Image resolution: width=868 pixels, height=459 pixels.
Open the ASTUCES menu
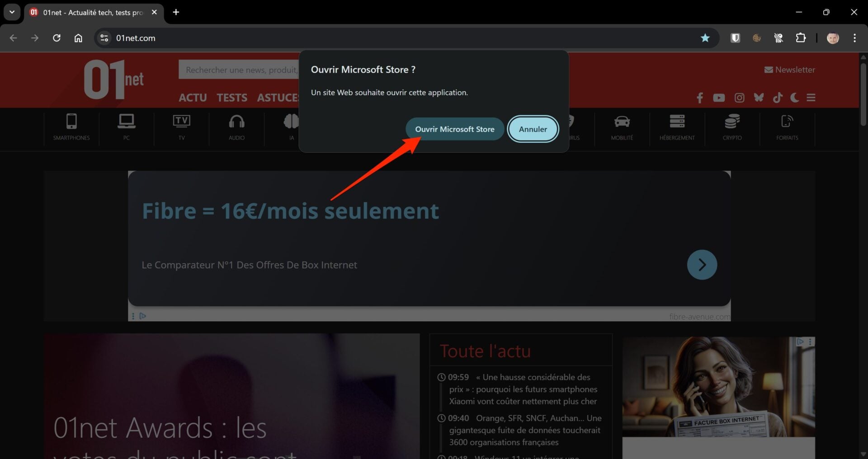tap(278, 98)
